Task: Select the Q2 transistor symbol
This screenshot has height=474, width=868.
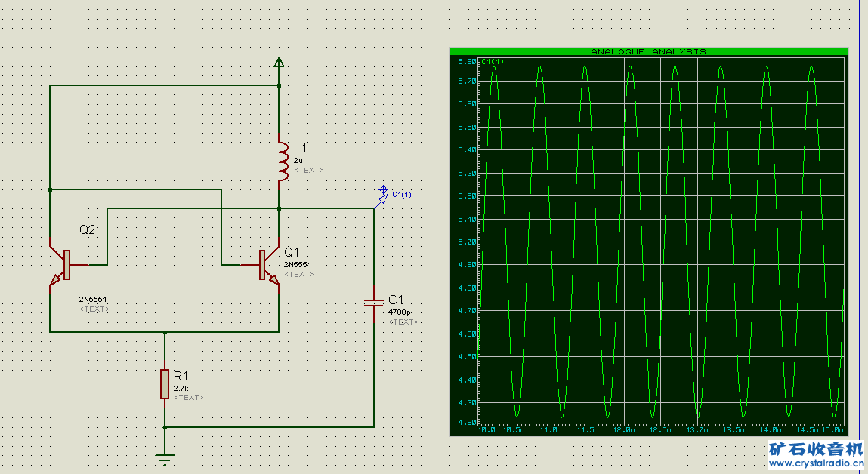Action: point(63,264)
